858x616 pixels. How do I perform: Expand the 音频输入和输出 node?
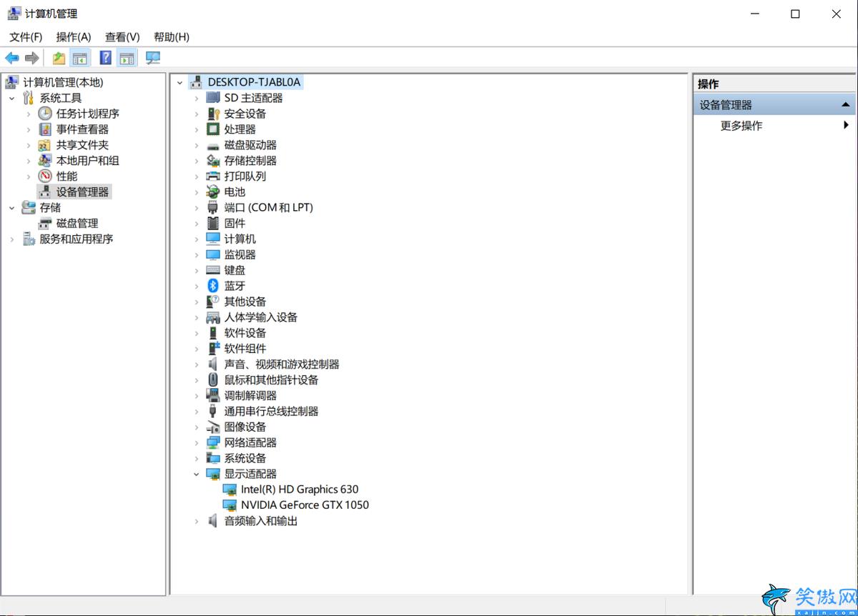(x=197, y=521)
